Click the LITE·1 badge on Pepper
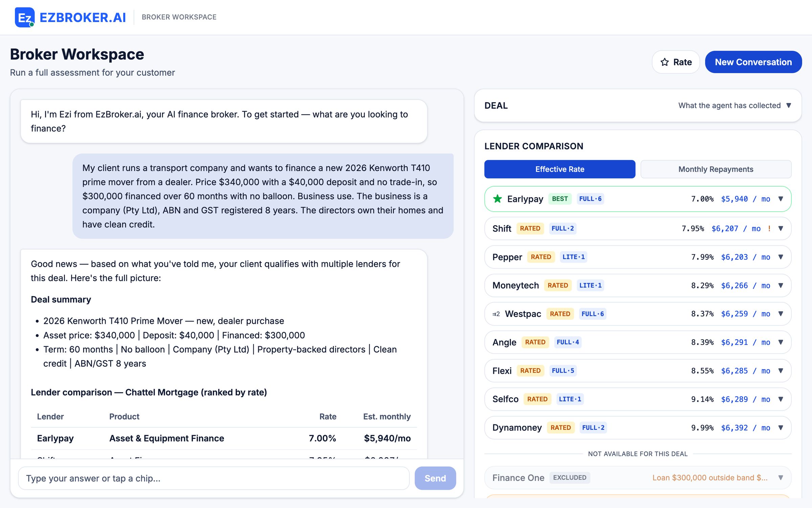The image size is (812, 508). click(573, 257)
